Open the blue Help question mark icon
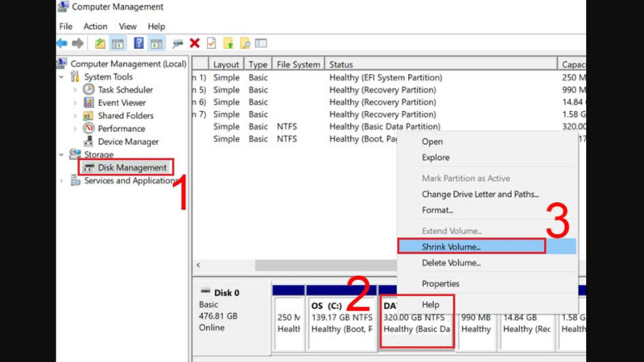644x362 pixels. tap(138, 43)
